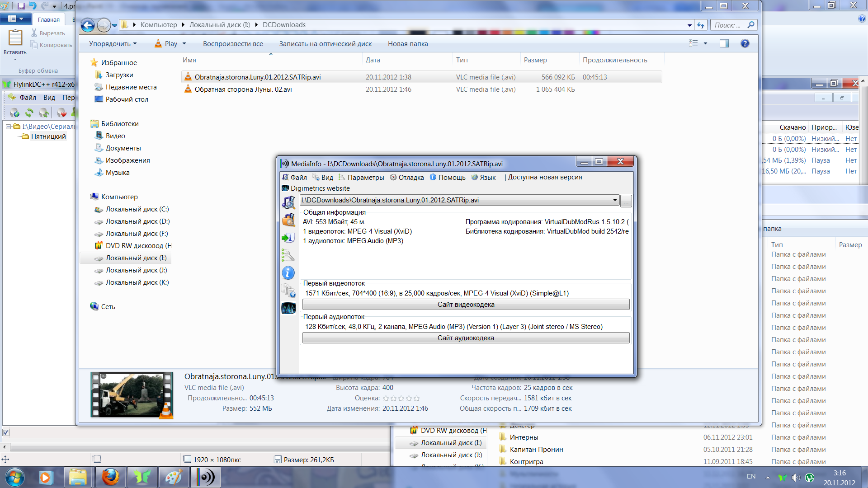
Task: Click the browse '...' button next to MediaInfo path
Action: (626, 201)
